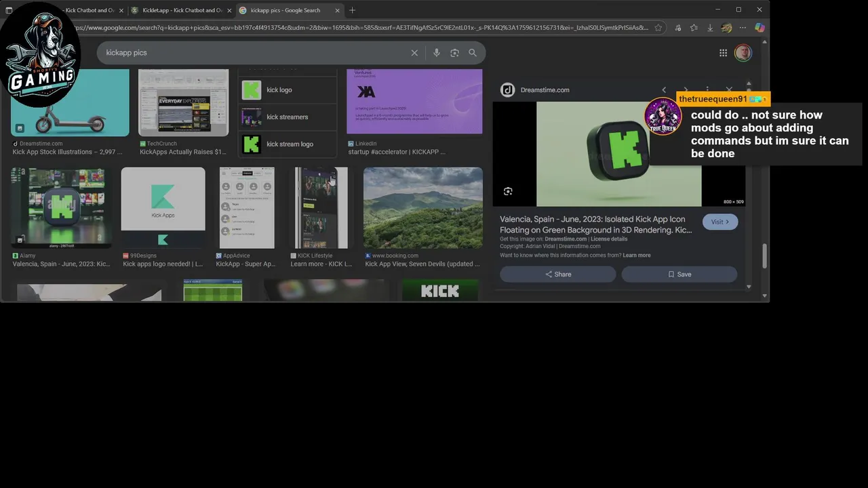868x488 pixels.
Task: Open the white KICK logo thumbnail
Action: pos(440,291)
